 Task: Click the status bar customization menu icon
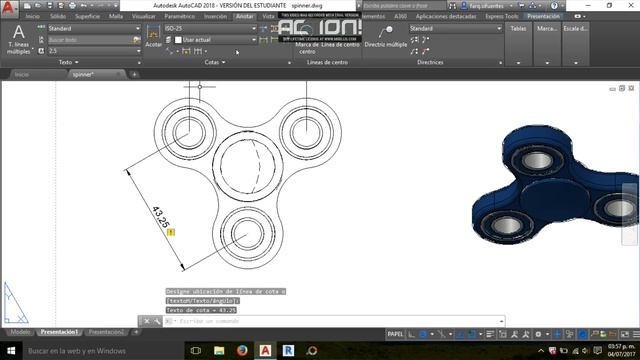pyautogui.click(x=636, y=334)
